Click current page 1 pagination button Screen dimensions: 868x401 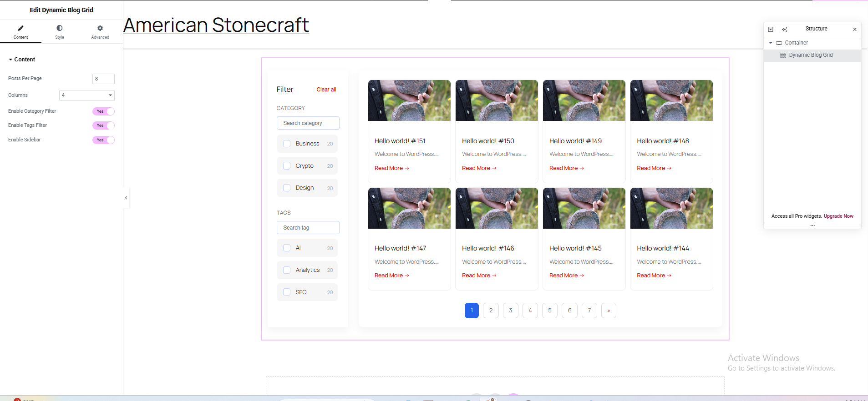(x=472, y=311)
